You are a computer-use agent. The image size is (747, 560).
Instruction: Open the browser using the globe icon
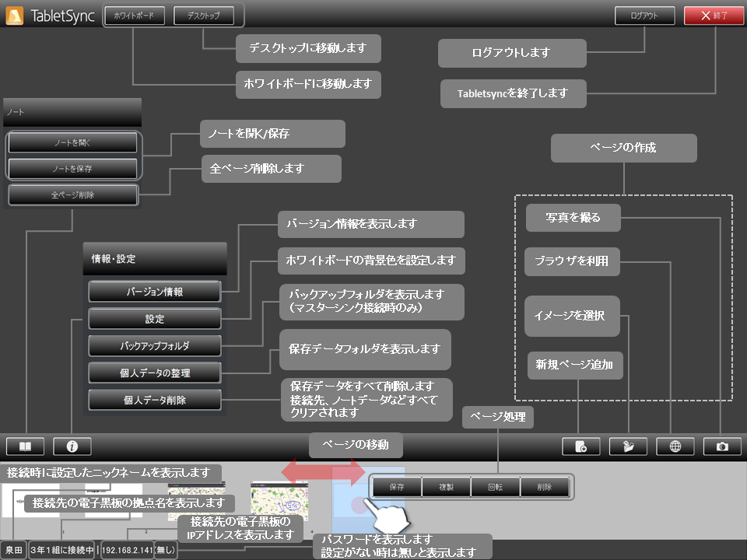coord(675,446)
